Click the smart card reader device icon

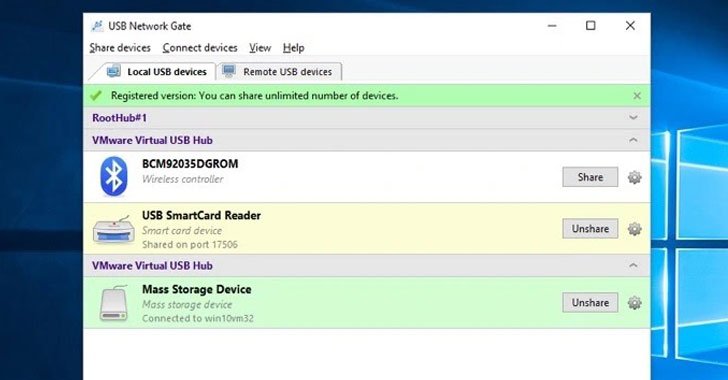pyautogui.click(x=114, y=229)
